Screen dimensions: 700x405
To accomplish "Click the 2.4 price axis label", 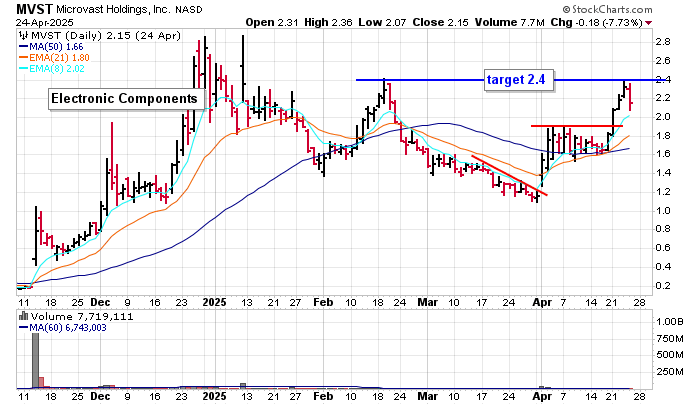I will coord(662,80).
